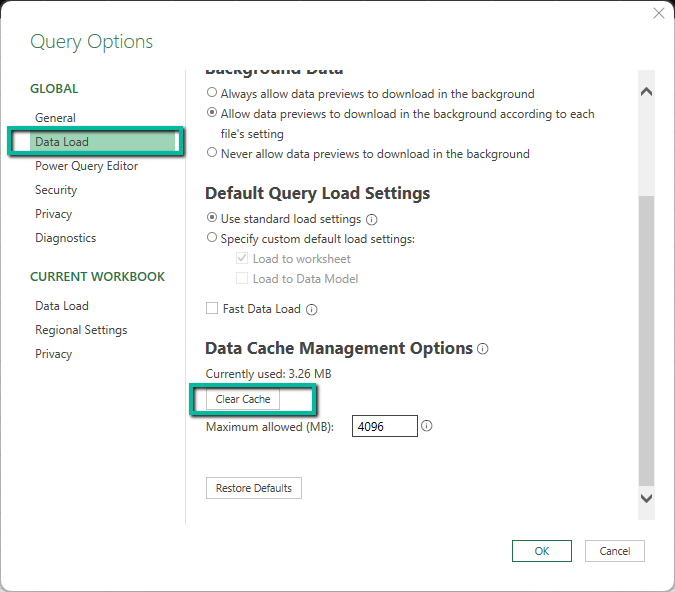Click the 'CURRENT WORKBOOK' section header
The width and height of the screenshot is (675, 592).
click(97, 277)
